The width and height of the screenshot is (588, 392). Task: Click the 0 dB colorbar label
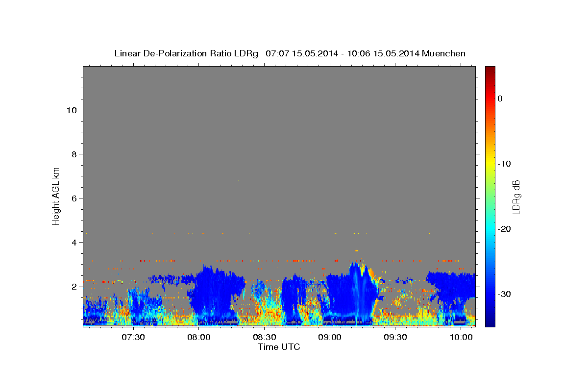[500, 98]
